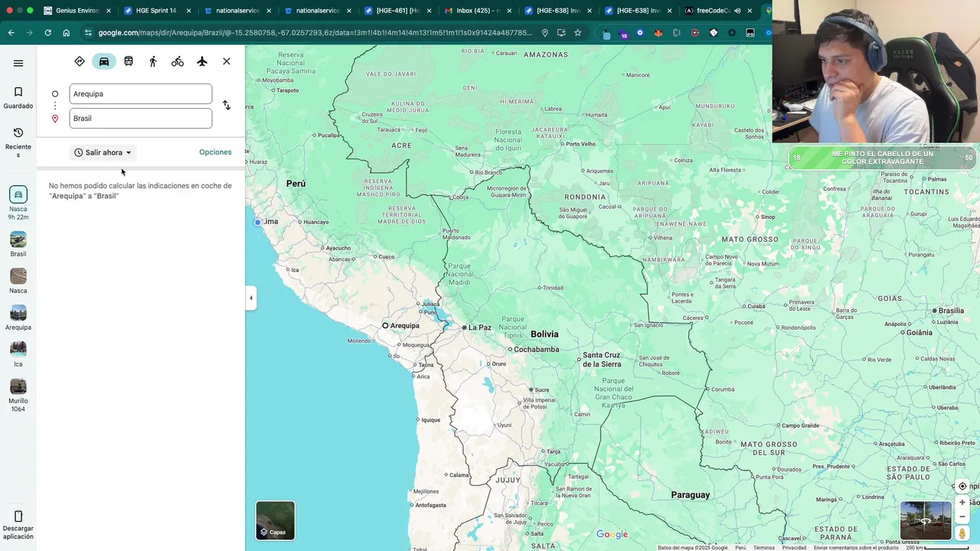This screenshot has width=980, height=551.
Task: Select best travel mode diamond icon
Action: pos(80,61)
